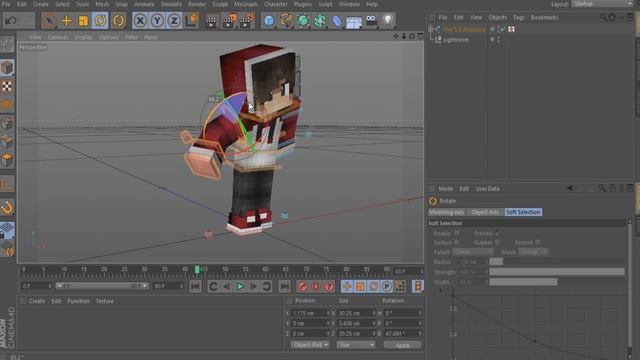Switch to the Object Axis tab
The height and width of the screenshot is (360, 640).
(x=485, y=212)
